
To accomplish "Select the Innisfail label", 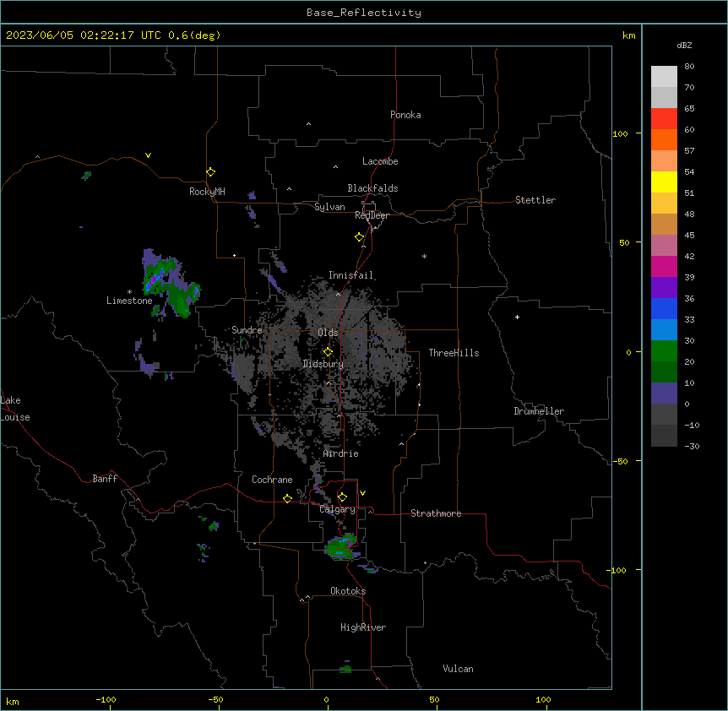I will [350, 275].
